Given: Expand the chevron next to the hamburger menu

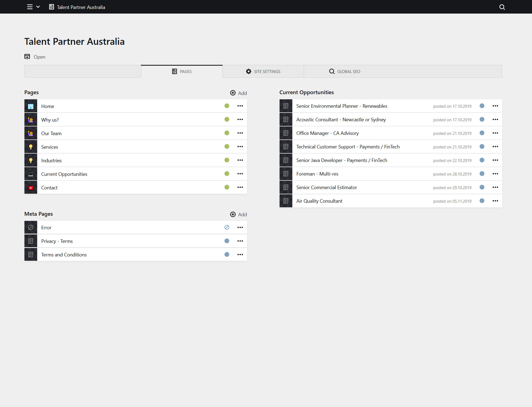Looking at the screenshot, I should coord(38,7).
